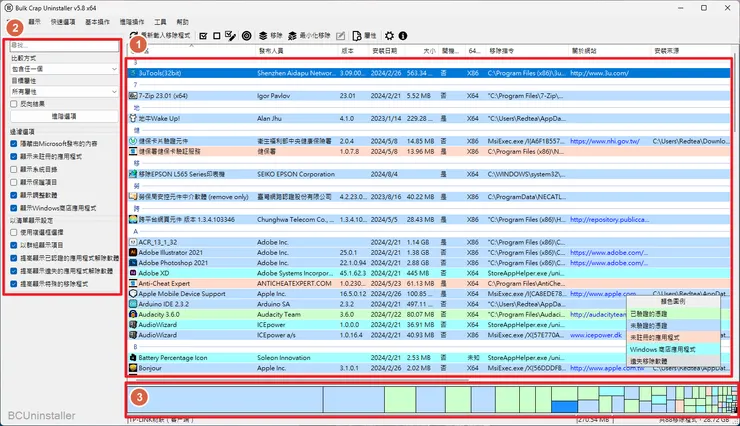Image resolution: width=740 pixels, height=426 pixels.
Task: Click the select-all checked box toolbar icon
Action: point(203,36)
